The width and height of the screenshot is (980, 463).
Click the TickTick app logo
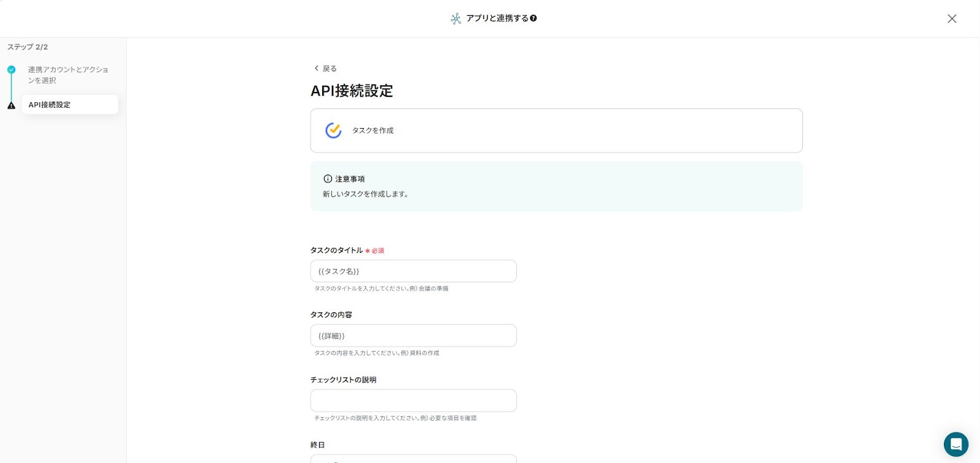point(333,130)
